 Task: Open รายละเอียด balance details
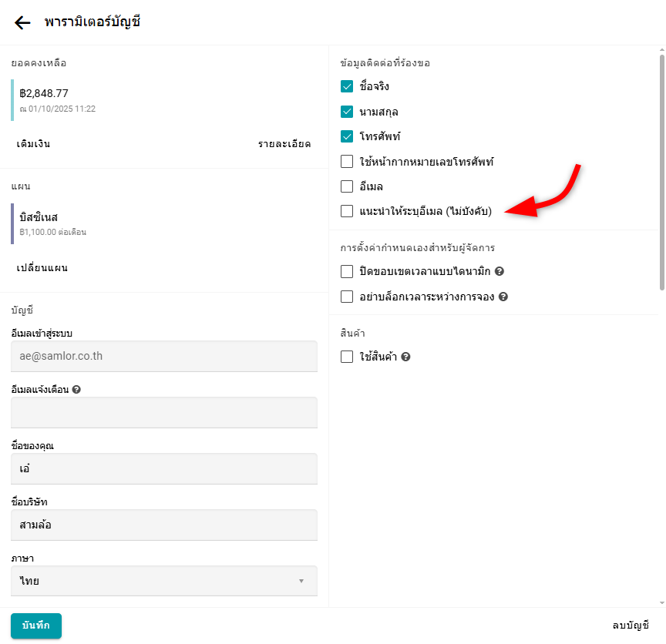284,144
